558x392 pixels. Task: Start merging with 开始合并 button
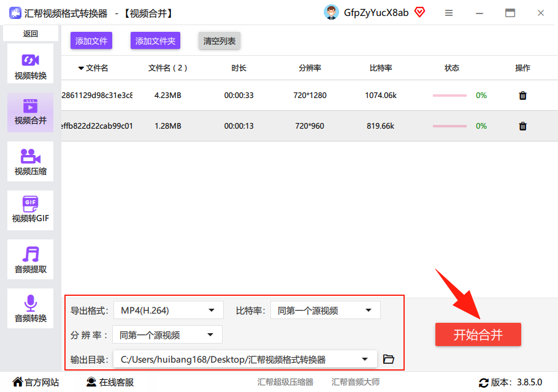click(x=478, y=334)
